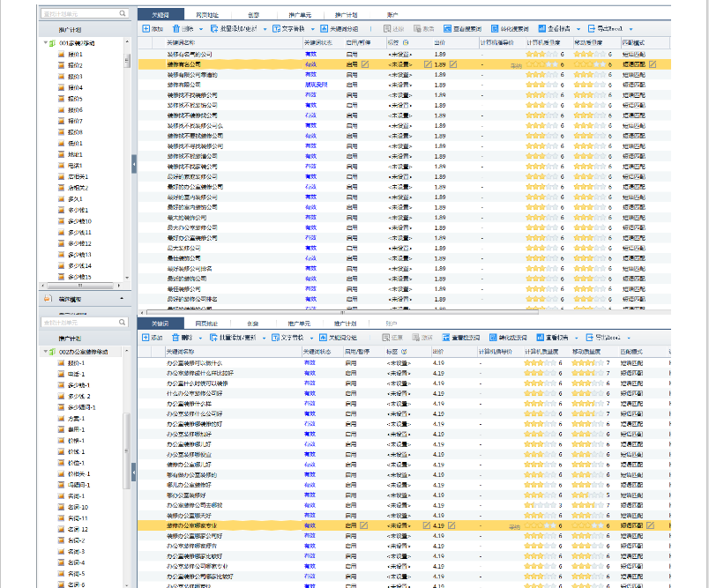Open the 批量添加/更新 dropdown arrow in the upper toolbar
The image size is (709, 588).
click(265, 29)
